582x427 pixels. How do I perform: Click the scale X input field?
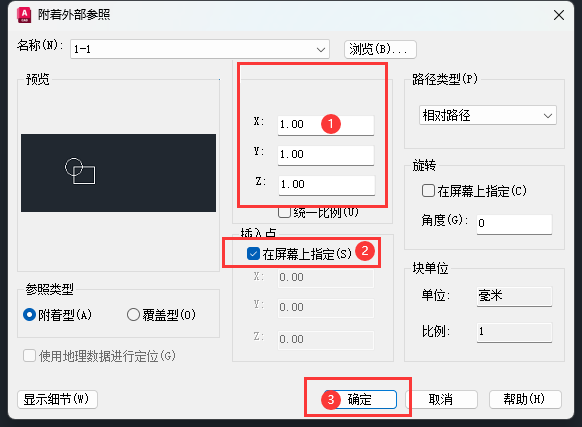pyautogui.click(x=326, y=125)
